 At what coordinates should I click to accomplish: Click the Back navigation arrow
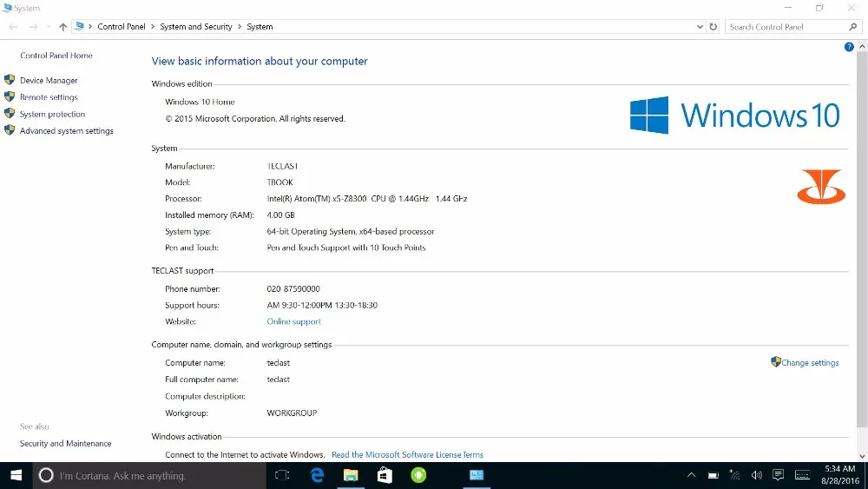[x=13, y=27]
